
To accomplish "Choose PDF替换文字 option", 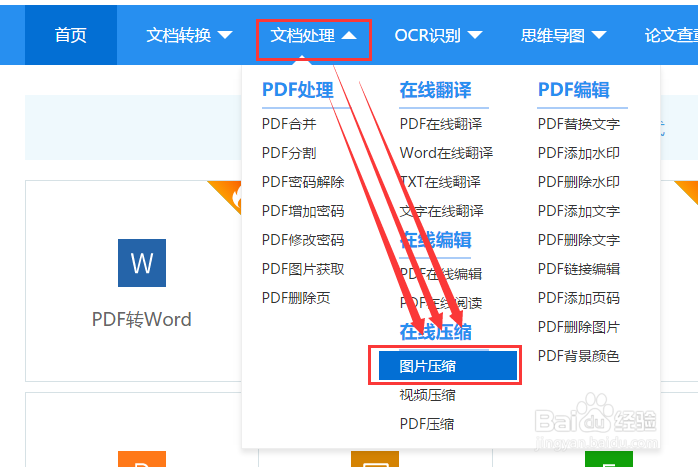I will tap(579, 124).
